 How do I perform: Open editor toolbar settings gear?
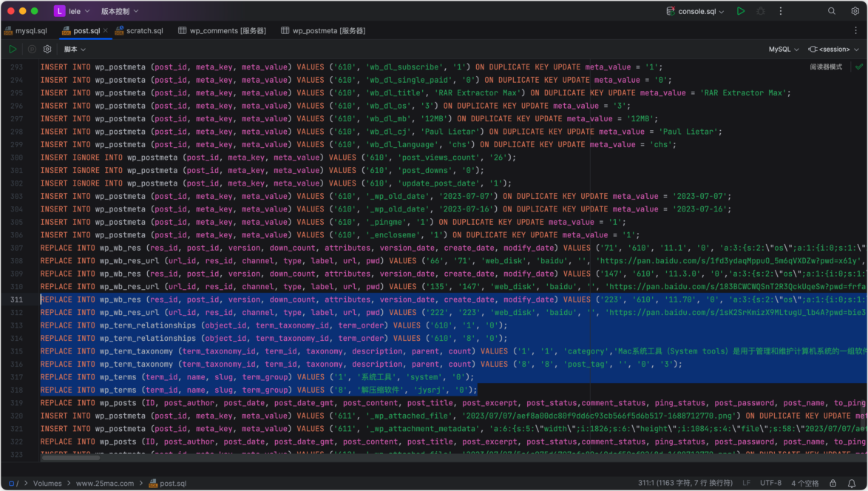47,50
